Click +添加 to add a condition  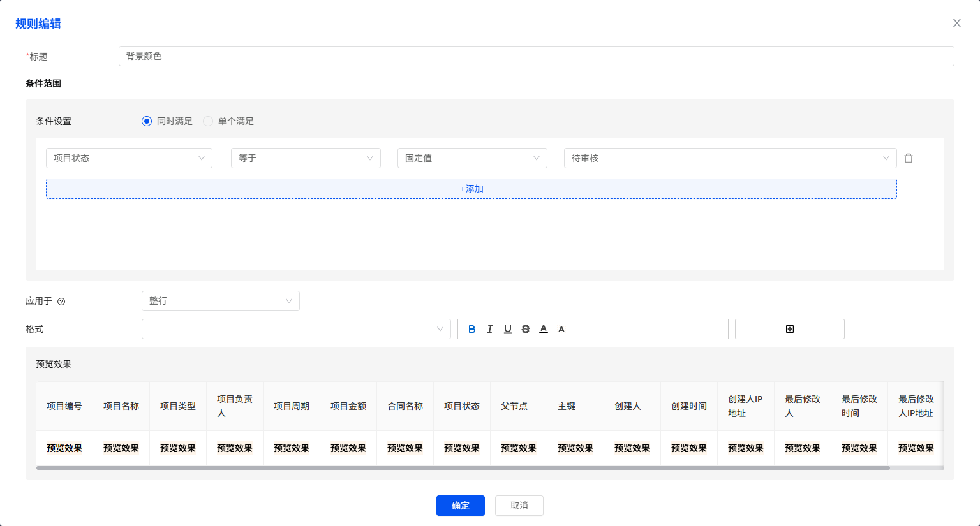point(471,189)
